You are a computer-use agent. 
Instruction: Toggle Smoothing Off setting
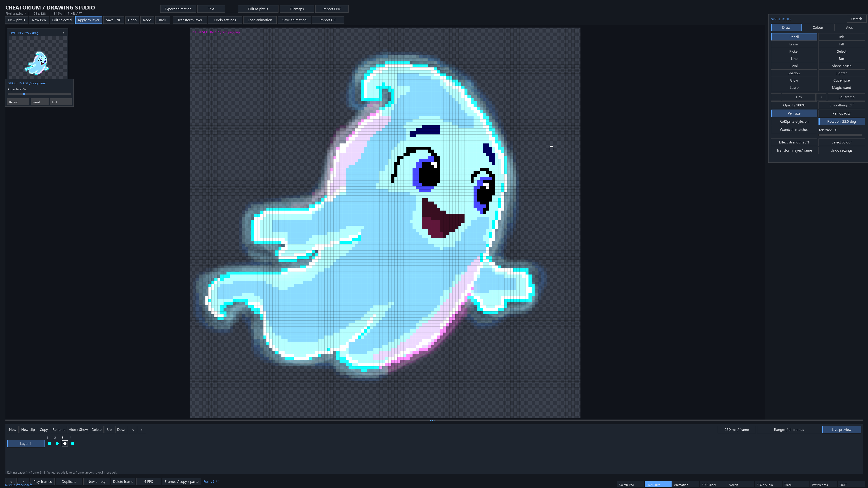841,105
